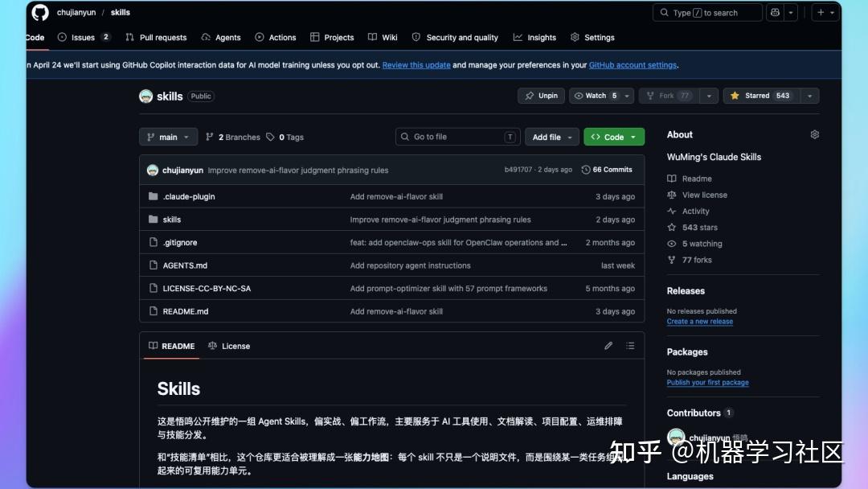Open the README outline list icon
Screen dimensions: 868x489
630,346
